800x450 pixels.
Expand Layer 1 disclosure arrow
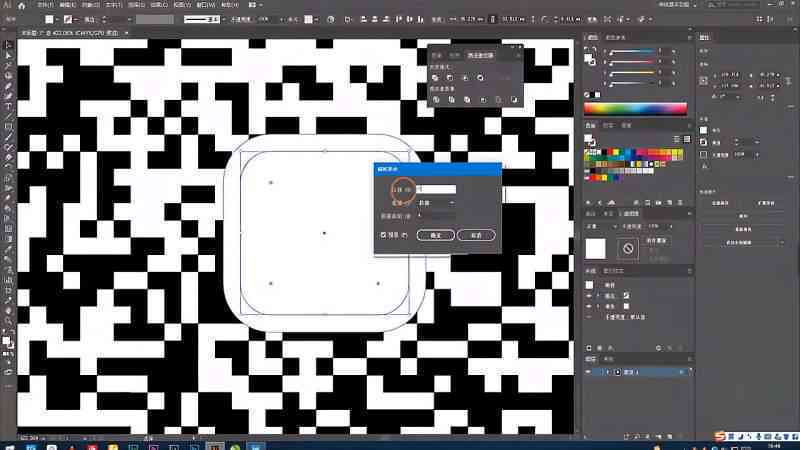tap(607, 372)
